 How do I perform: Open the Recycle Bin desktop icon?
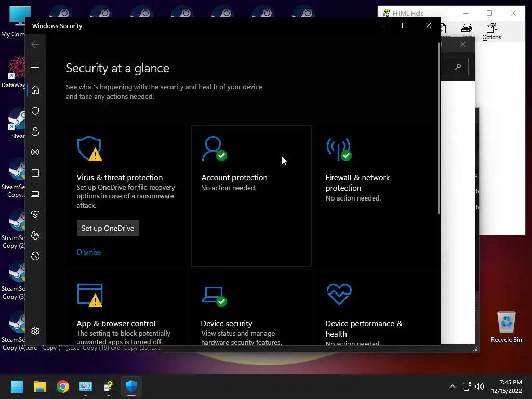coord(506,326)
